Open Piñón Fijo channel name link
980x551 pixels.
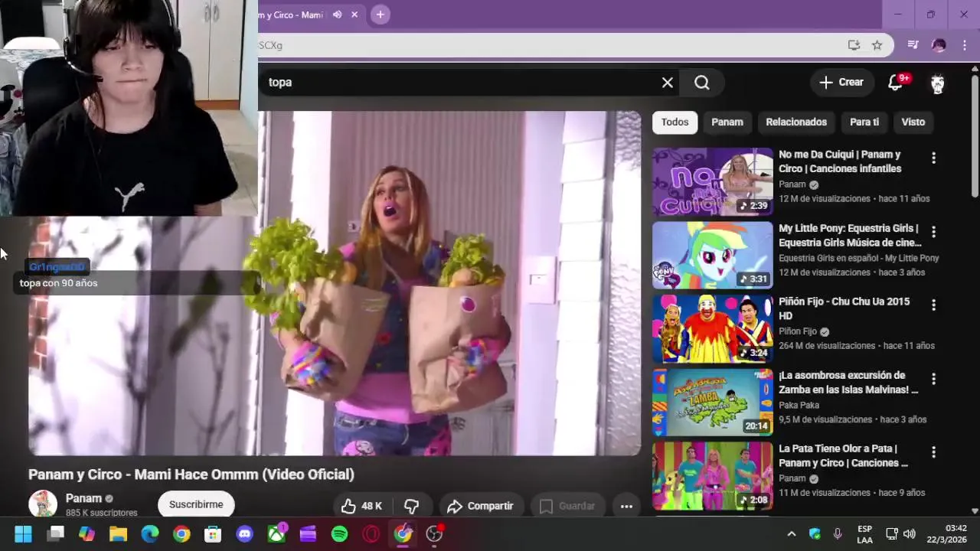[798, 331]
